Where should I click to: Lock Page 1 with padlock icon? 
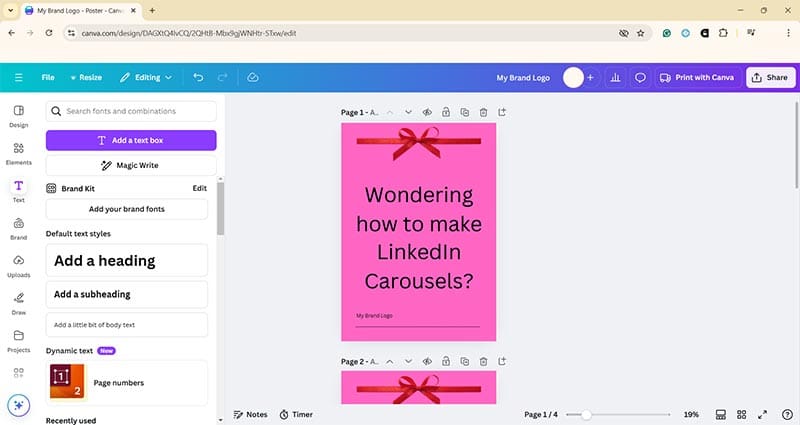(446, 112)
